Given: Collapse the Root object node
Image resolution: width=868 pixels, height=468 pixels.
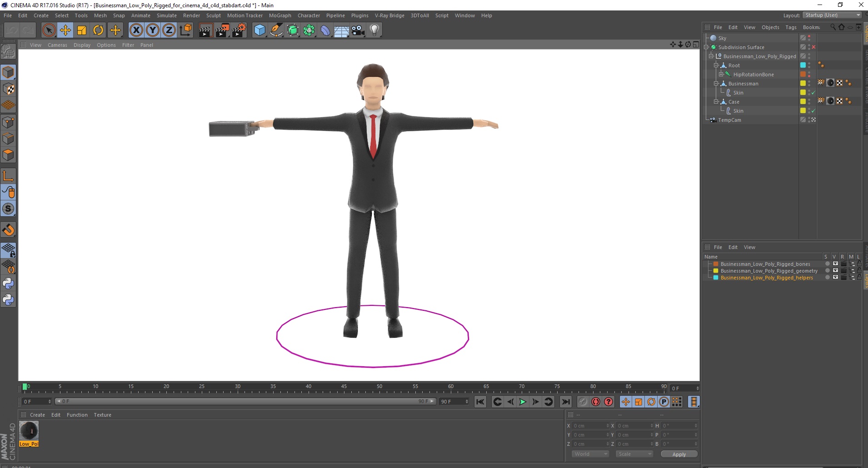Looking at the screenshot, I should coord(716,65).
